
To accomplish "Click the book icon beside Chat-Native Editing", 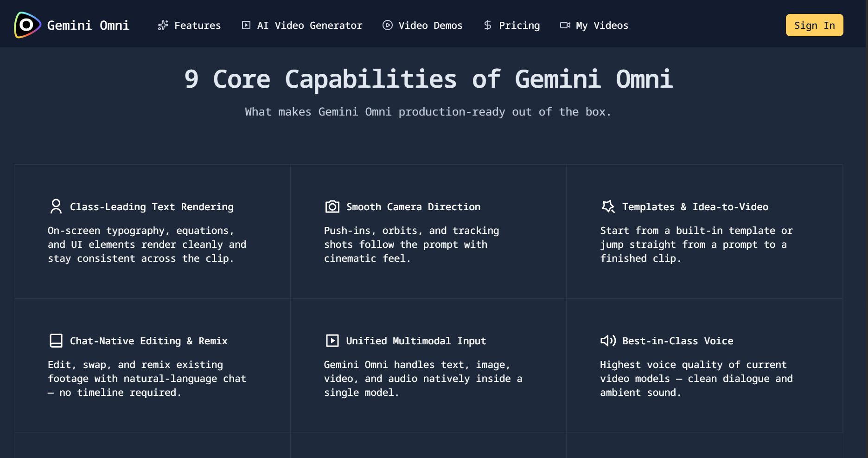I will (56, 341).
